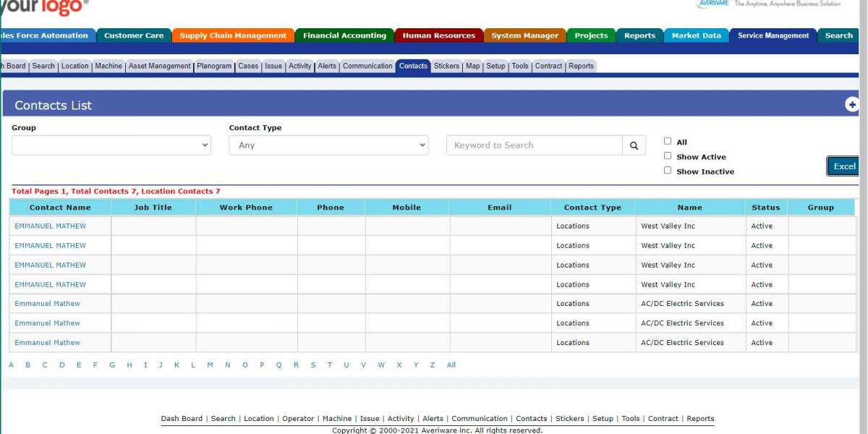Open footer Communication link
Image resolution: width=868 pixels, height=434 pixels.
click(480, 419)
